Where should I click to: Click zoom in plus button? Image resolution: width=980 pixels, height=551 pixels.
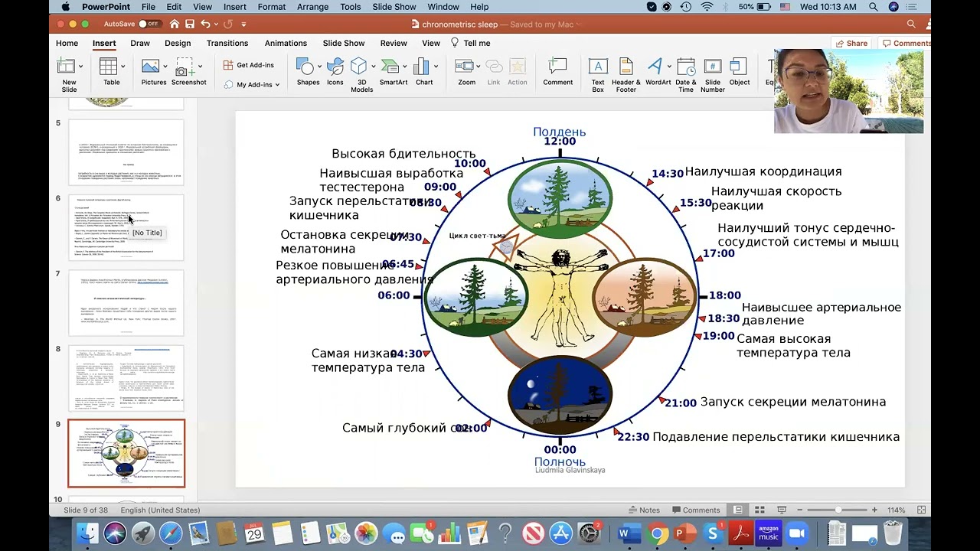point(874,510)
